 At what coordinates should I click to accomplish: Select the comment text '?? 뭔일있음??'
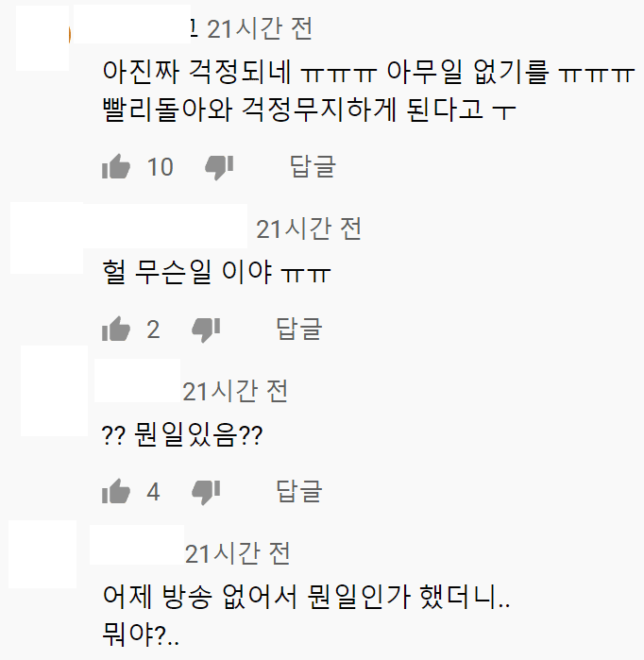pos(182,435)
